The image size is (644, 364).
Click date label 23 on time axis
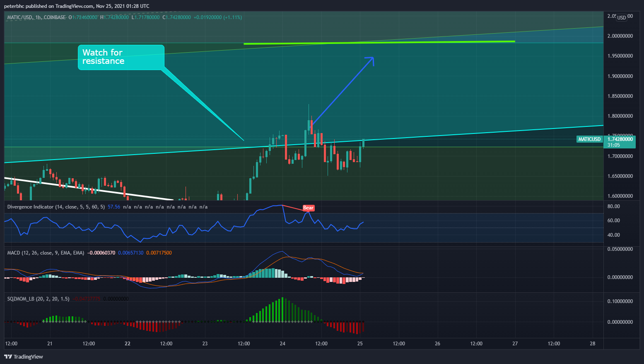tap(205, 344)
